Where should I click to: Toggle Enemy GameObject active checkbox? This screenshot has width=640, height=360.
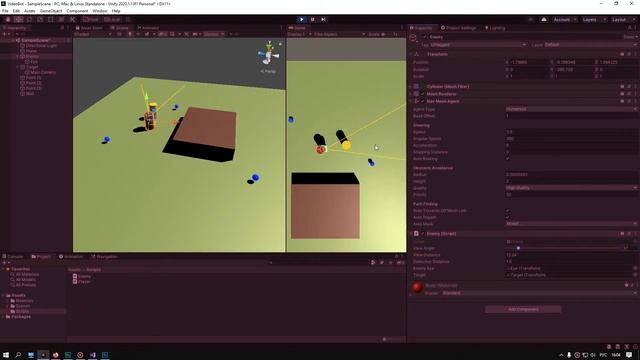click(x=424, y=37)
